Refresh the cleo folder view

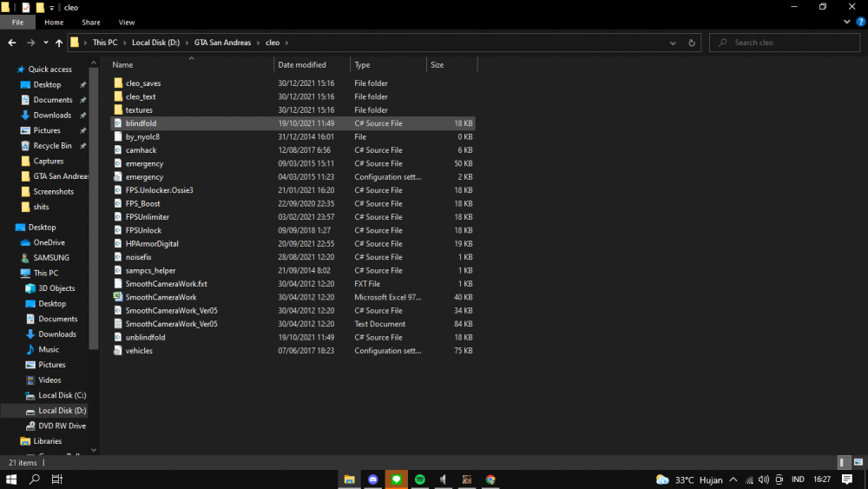pyautogui.click(x=692, y=43)
